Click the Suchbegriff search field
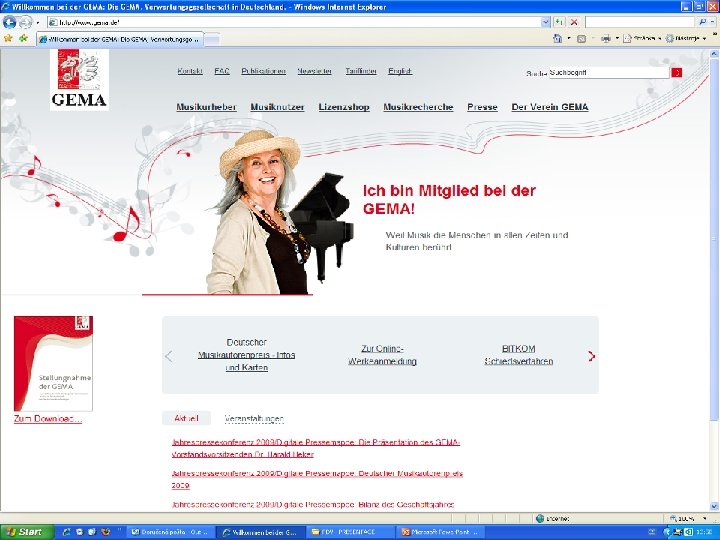Viewport: 720px width, 540px height. click(x=608, y=73)
